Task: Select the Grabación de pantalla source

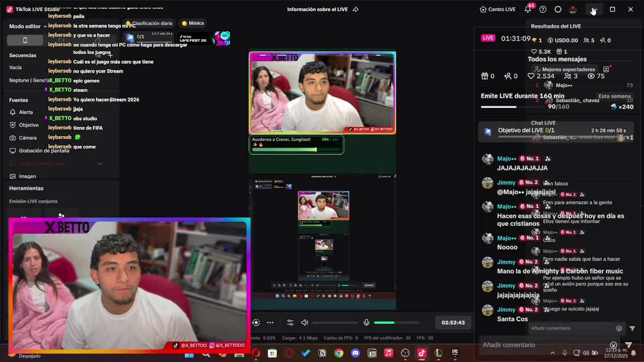Action: (39, 150)
